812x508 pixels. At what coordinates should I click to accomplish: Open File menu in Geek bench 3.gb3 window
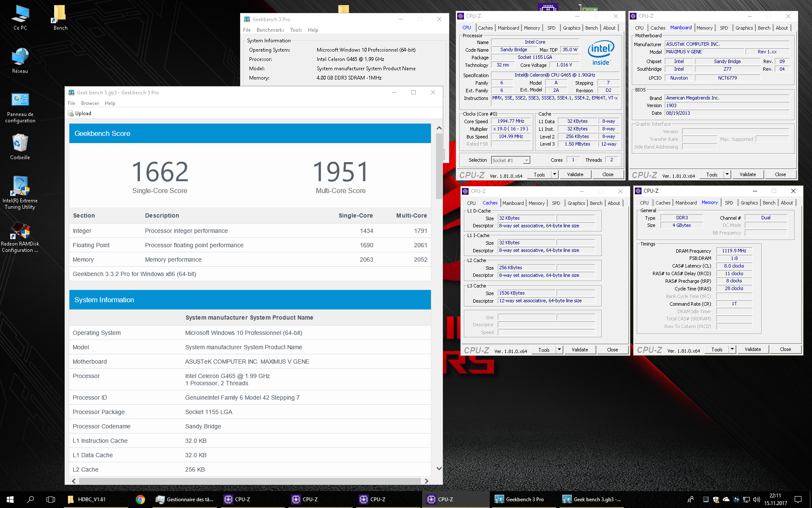[71, 103]
